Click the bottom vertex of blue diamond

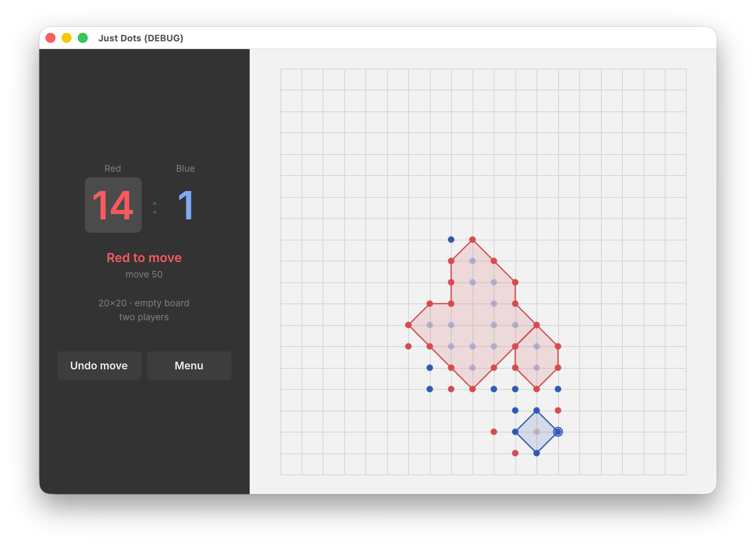[536, 453]
